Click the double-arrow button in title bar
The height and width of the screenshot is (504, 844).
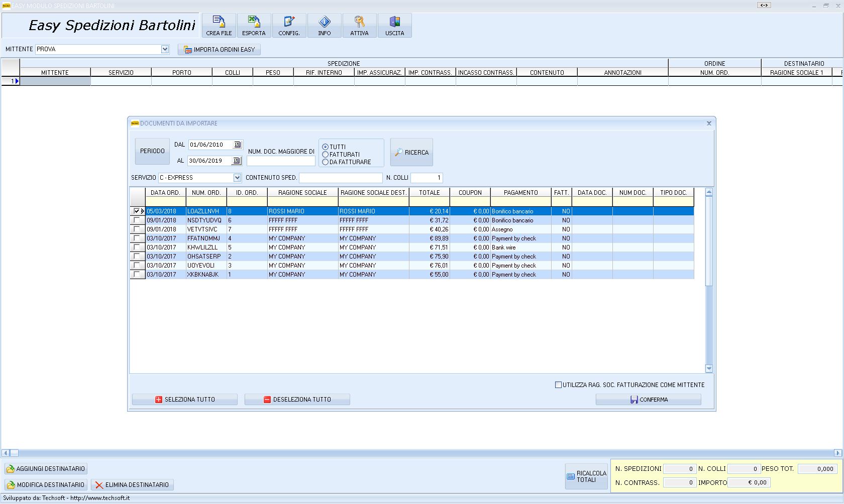[x=764, y=6]
